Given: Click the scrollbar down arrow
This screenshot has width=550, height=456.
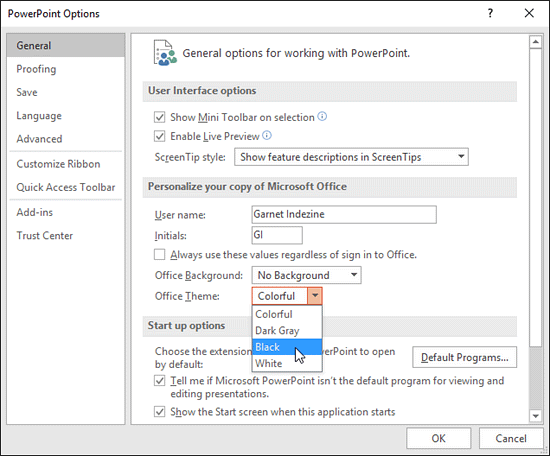Looking at the screenshot, I should tap(535, 416).
